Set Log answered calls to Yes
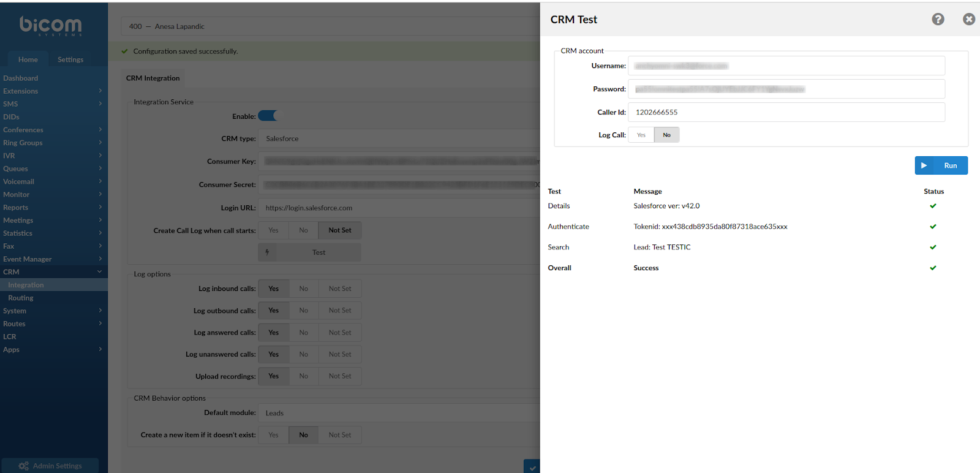 point(273,333)
